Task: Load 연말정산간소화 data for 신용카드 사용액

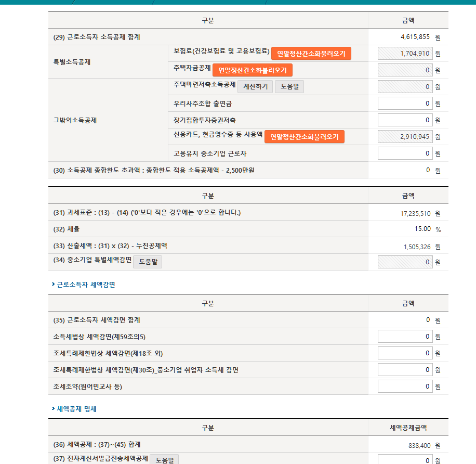Action: pyautogui.click(x=304, y=137)
